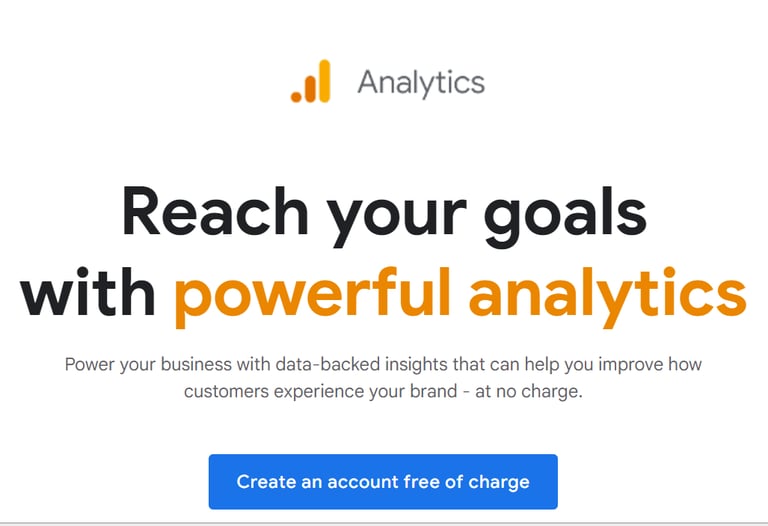This screenshot has height=526, width=768.
Task: Click the orange word 'powerful'
Action: tap(312, 296)
